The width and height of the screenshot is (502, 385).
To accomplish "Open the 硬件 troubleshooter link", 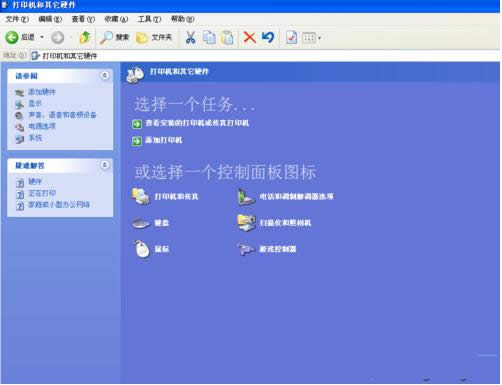I will 35,181.
